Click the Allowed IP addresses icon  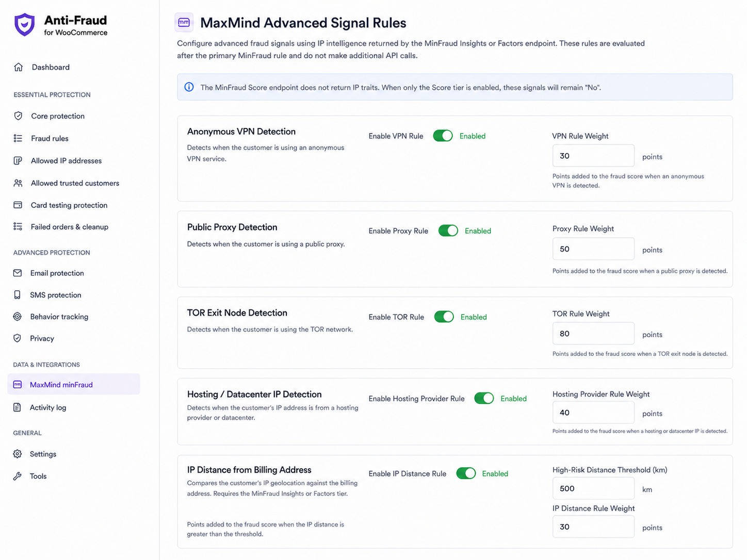click(x=18, y=160)
